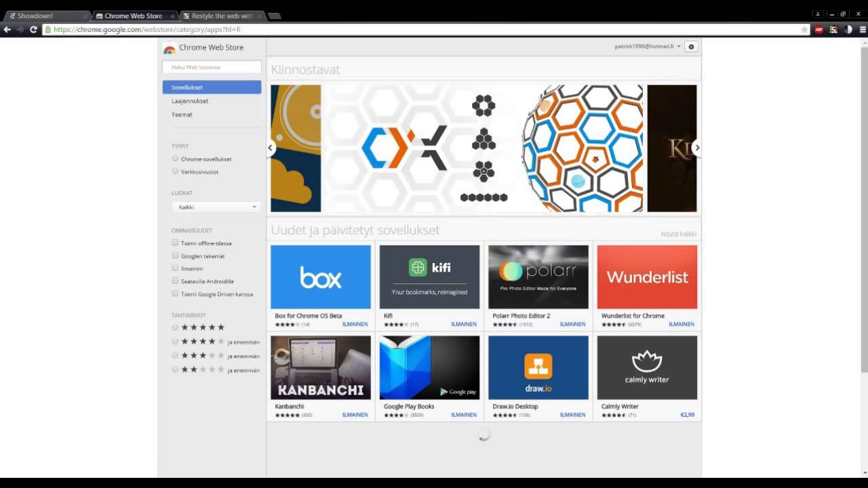Switch to the Restyle the web tab

[x=221, y=16]
